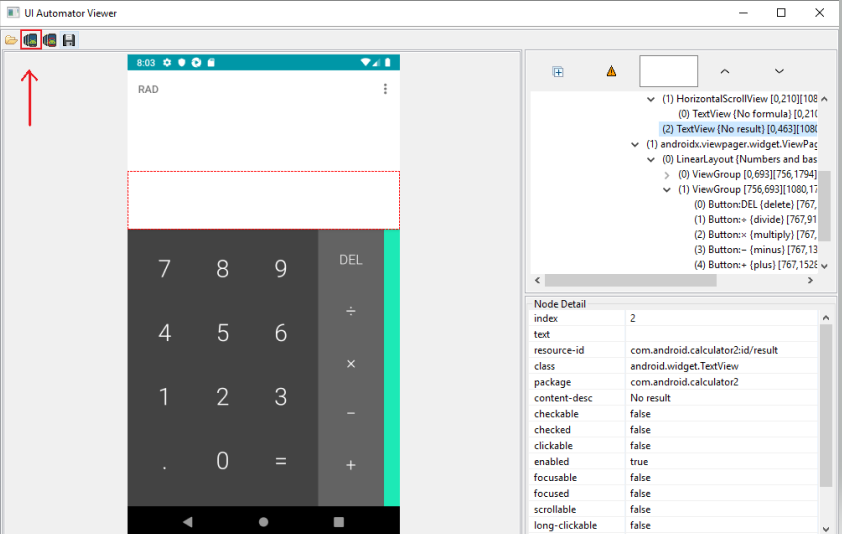Click the Open folder toolbar icon
This screenshot has width=842, height=534.
point(11,40)
